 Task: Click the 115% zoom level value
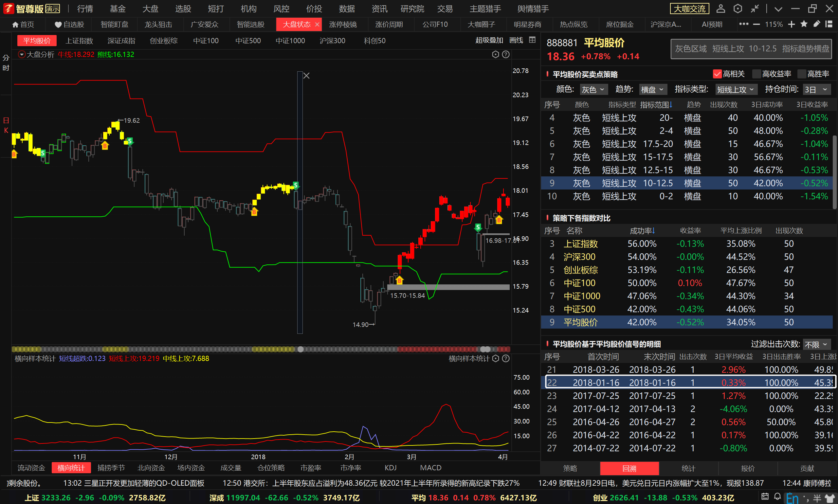(x=774, y=25)
